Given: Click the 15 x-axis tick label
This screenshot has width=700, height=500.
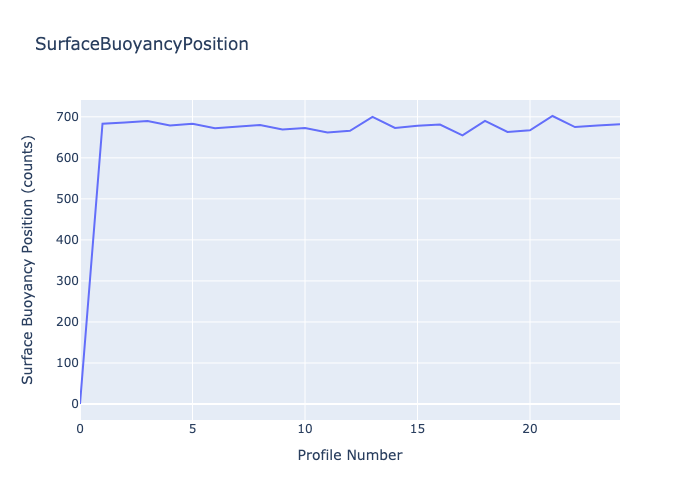Looking at the screenshot, I should (418, 428).
